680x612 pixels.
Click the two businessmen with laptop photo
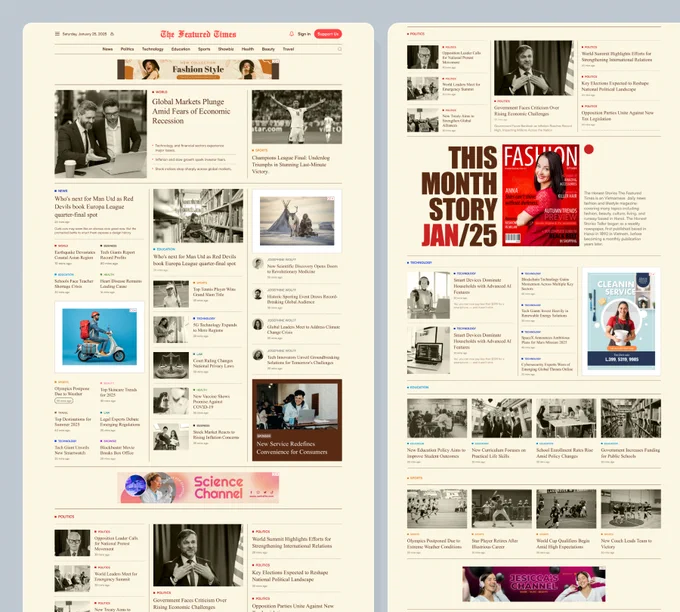click(x=101, y=134)
